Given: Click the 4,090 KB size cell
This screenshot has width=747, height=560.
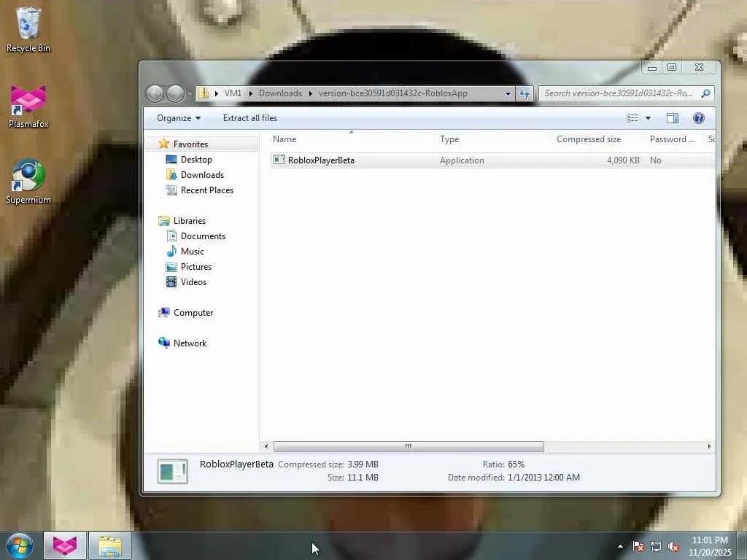Looking at the screenshot, I should pos(623,160).
